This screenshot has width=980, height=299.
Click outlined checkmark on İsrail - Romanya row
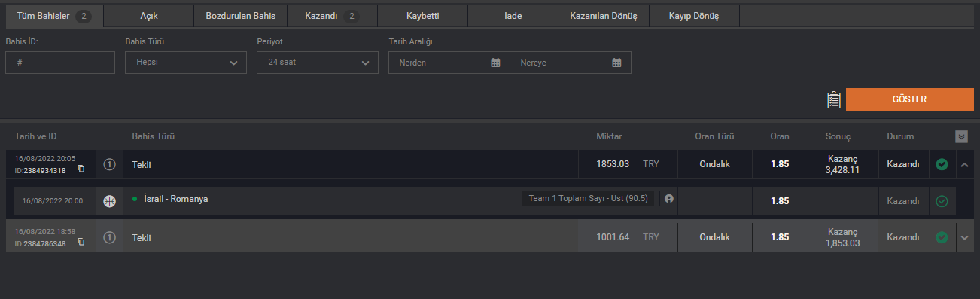942,201
